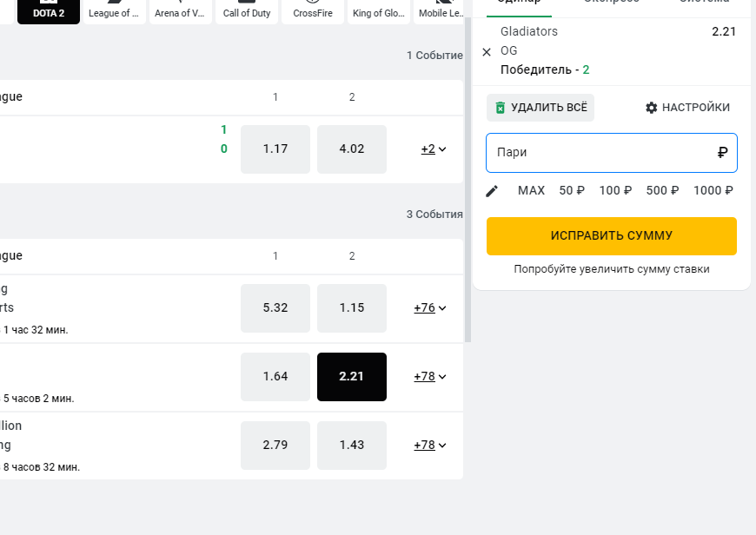Open the League of Legends tab
Viewport: 756px width, 535px height.
pyautogui.click(x=114, y=11)
